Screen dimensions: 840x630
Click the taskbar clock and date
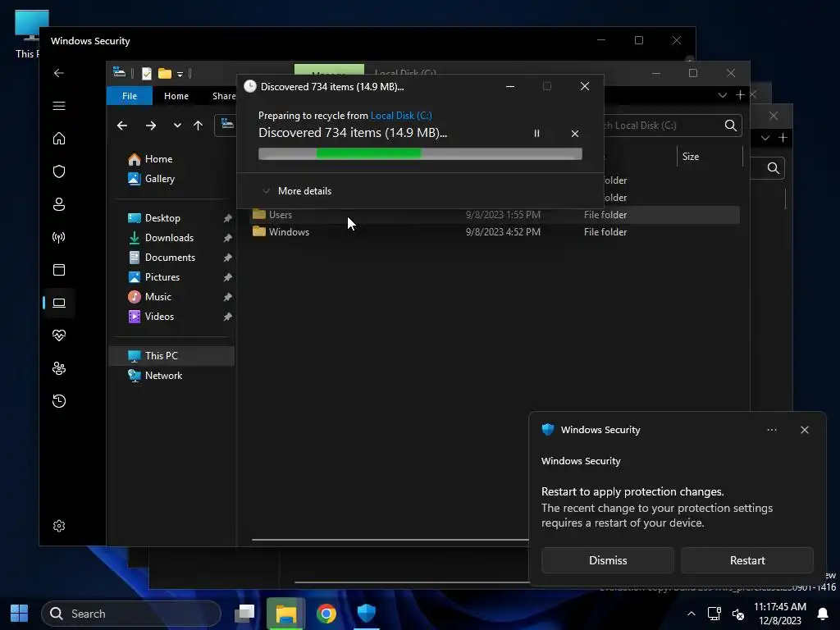click(x=780, y=614)
